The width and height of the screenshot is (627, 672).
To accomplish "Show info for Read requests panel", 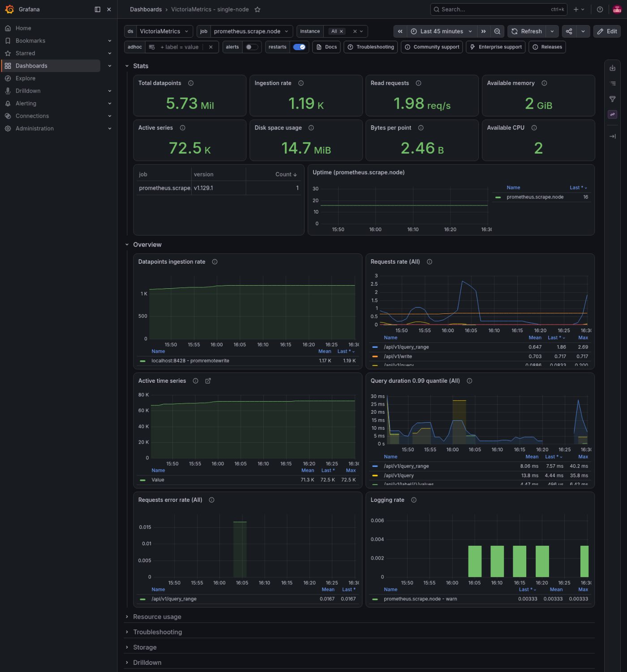I will 418,83.
